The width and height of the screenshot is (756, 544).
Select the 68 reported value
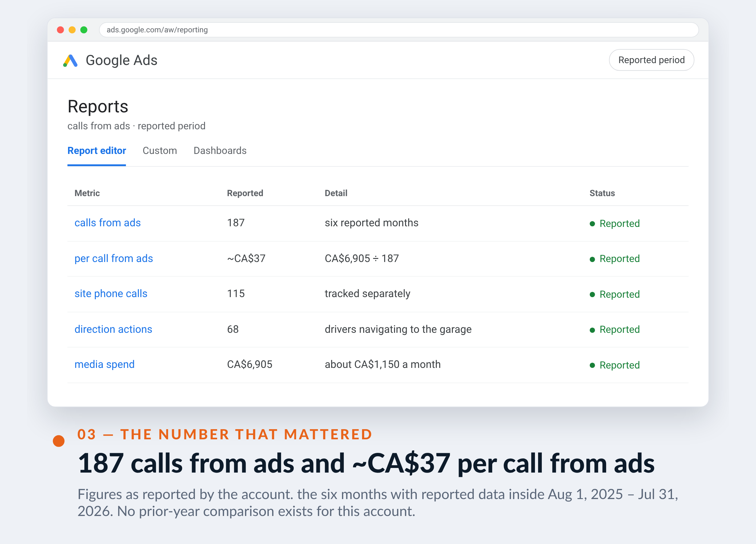point(233,329)
